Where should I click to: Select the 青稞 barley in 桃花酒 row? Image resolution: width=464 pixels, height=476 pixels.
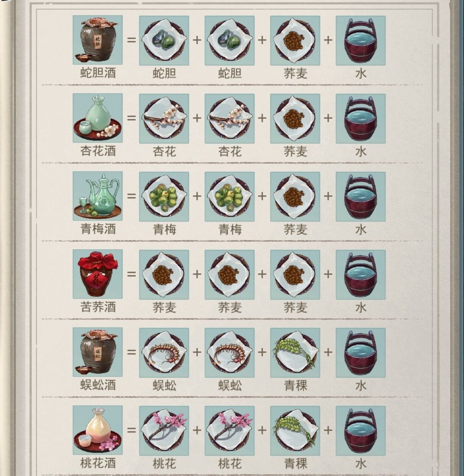click(x=295, y=431)
